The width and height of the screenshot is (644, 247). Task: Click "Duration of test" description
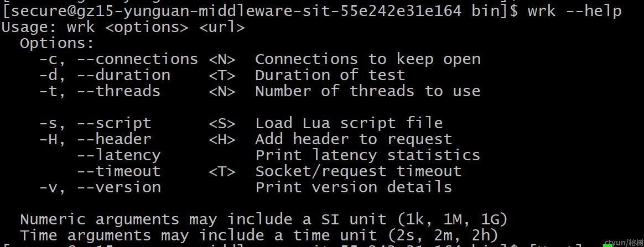click(330, 76)
